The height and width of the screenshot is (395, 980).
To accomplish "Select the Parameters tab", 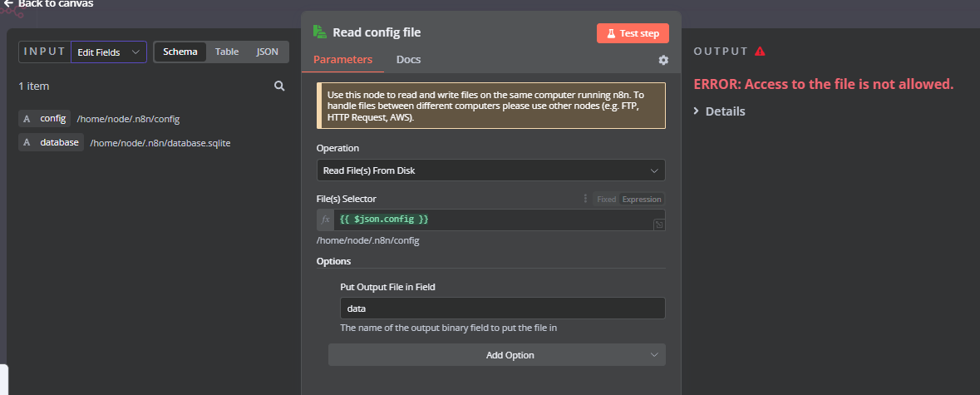I will pos(342,60).
